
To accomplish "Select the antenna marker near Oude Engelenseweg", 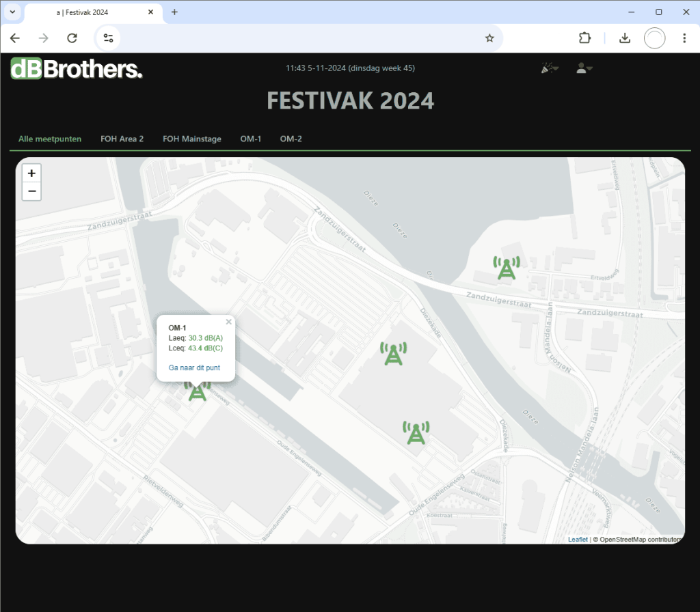I will (416, 432).
